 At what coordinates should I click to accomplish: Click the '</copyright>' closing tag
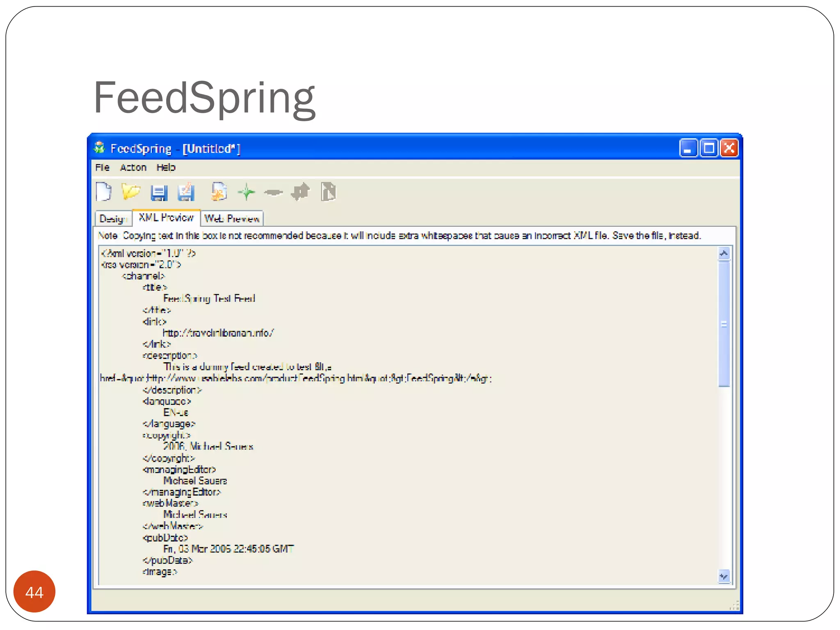[x=169, y=458]
